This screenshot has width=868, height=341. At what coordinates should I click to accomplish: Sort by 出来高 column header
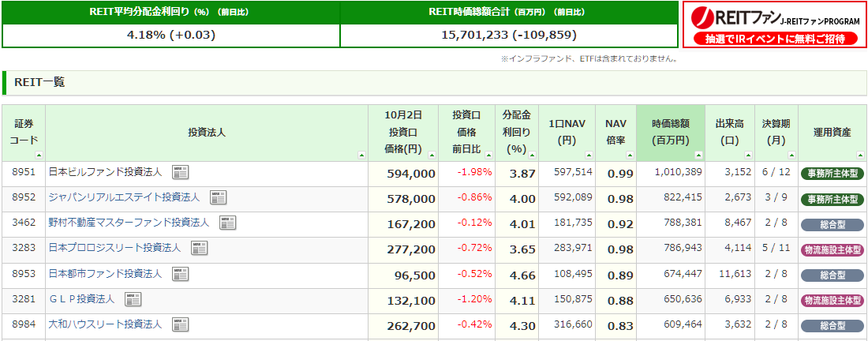pos(730,133)
